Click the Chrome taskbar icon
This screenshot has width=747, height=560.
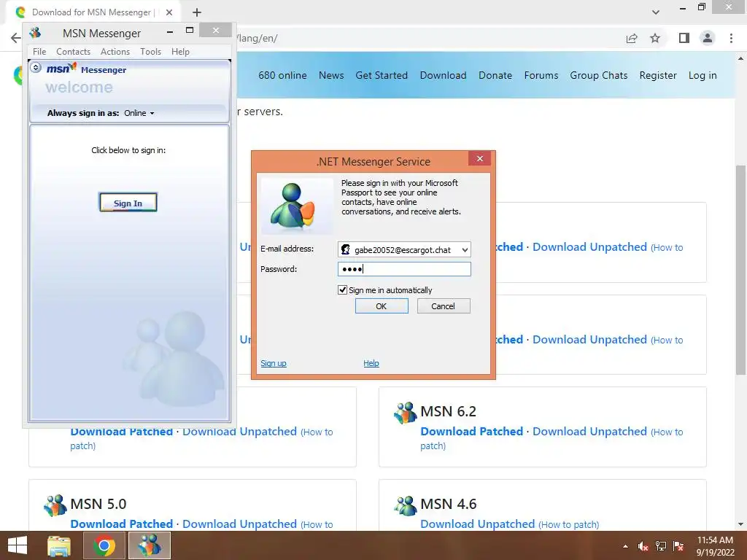point(104,545)
